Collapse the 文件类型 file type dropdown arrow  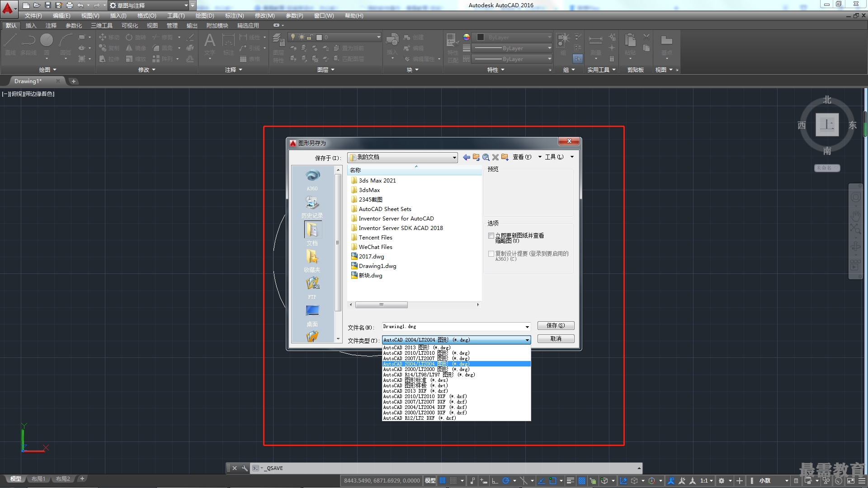[527, 340]
